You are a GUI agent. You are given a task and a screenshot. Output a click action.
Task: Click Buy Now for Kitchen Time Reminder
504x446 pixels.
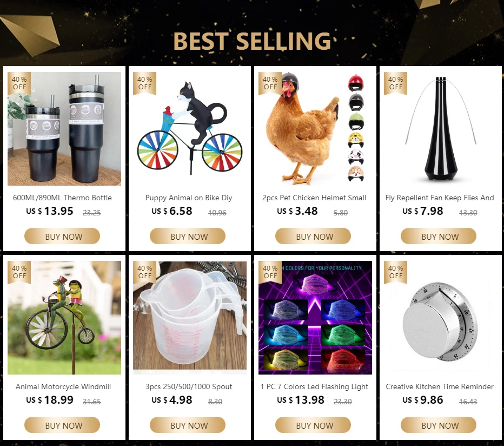439,425
